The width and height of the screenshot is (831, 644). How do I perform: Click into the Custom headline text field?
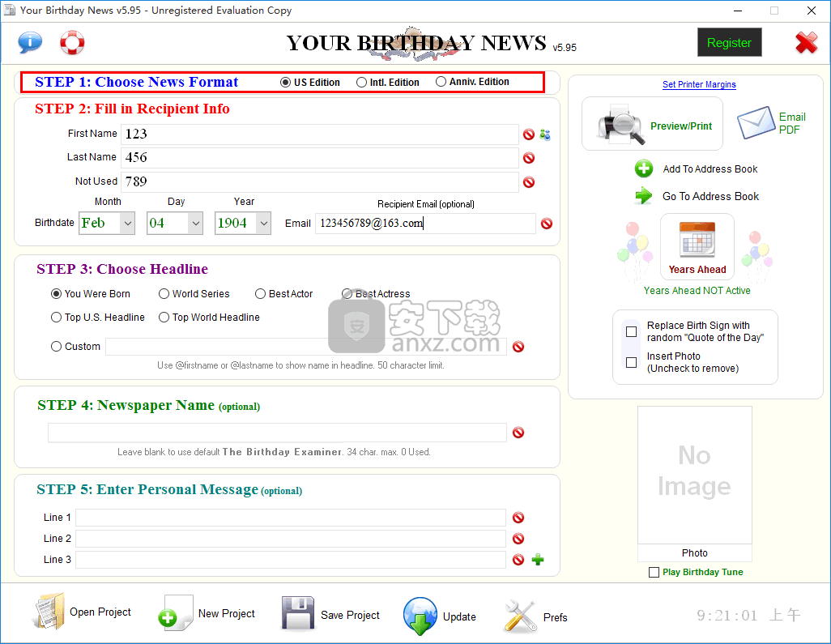click(306, 347)
